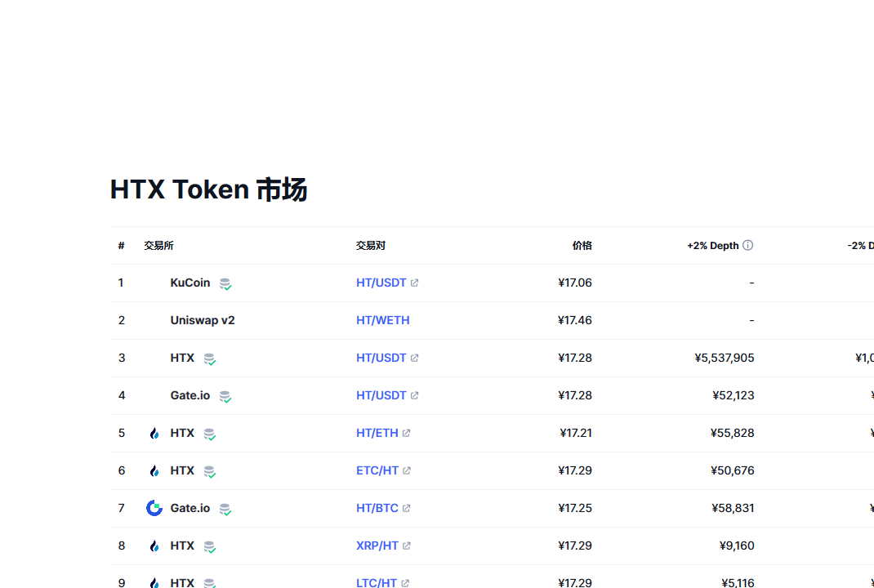Follow the HT/USDT pair link in row 4
874x588 pixels.
381,395
